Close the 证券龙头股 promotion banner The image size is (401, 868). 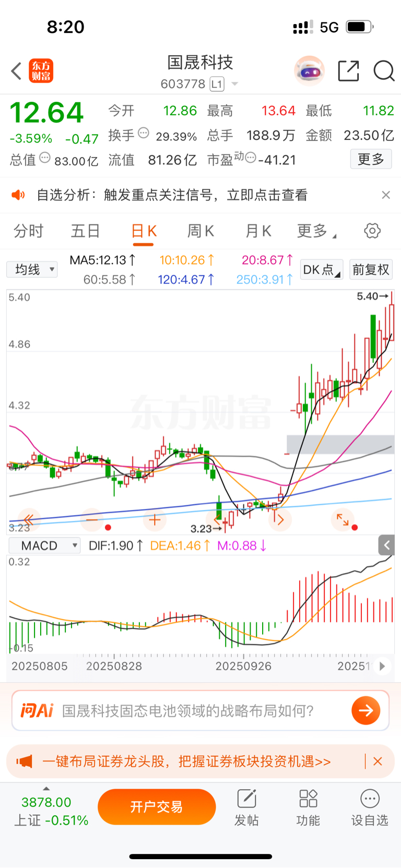378,762
